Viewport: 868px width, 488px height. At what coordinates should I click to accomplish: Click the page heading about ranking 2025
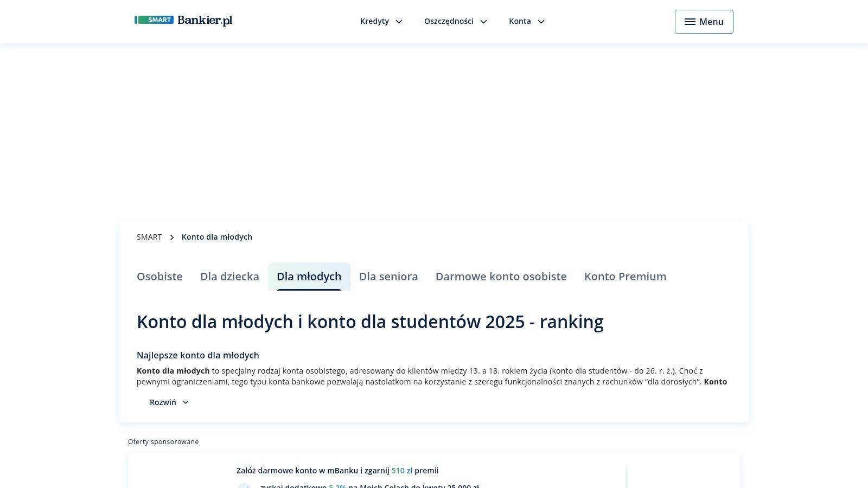(x=370, y=322)
